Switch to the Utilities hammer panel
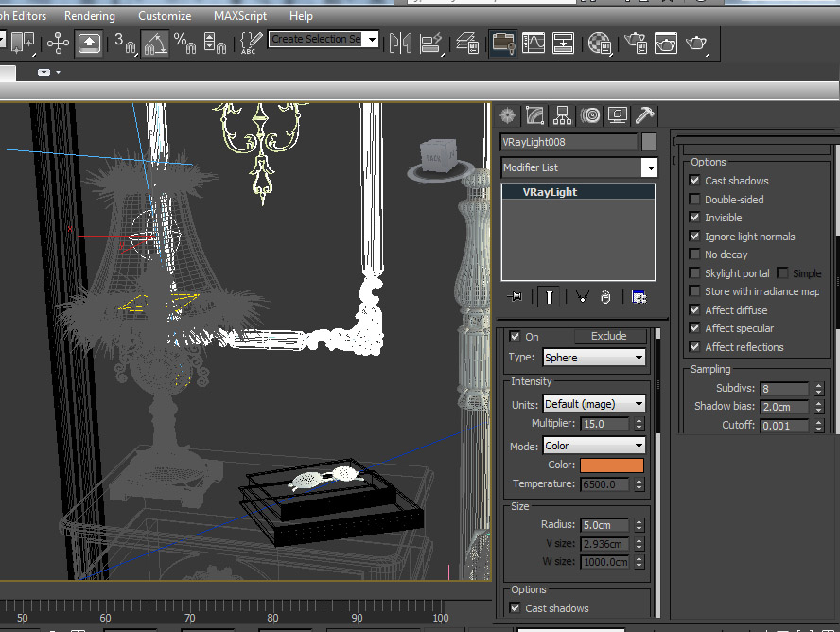840x632 pixels. point(645,115)
